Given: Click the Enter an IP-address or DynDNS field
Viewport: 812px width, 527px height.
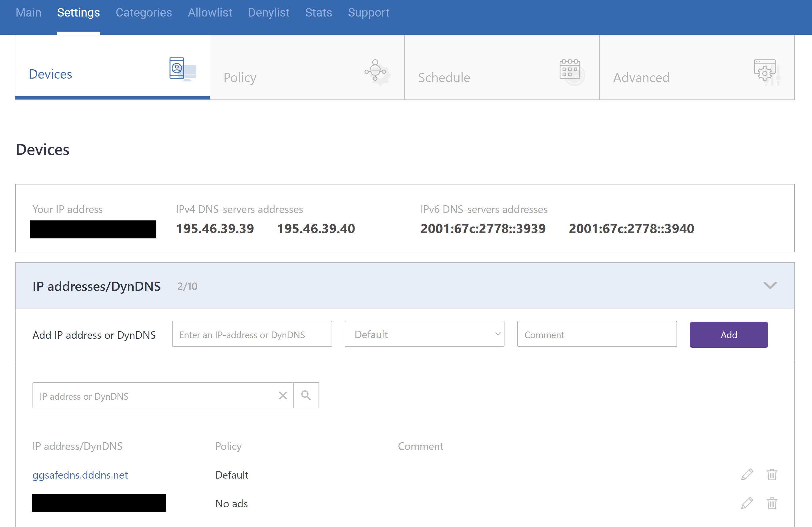Looking at the screenshot, I should [x=252, y=334].
